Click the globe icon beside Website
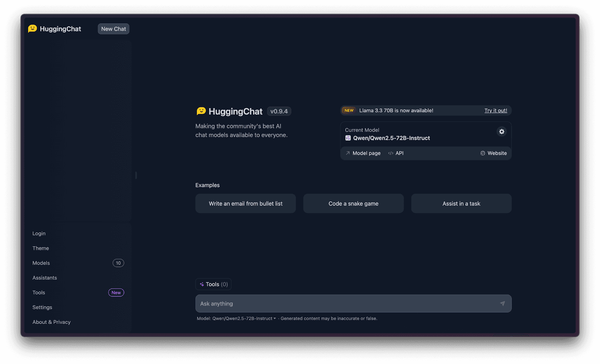The height and width of the screenshot is (364, 600). pos(483,153)
